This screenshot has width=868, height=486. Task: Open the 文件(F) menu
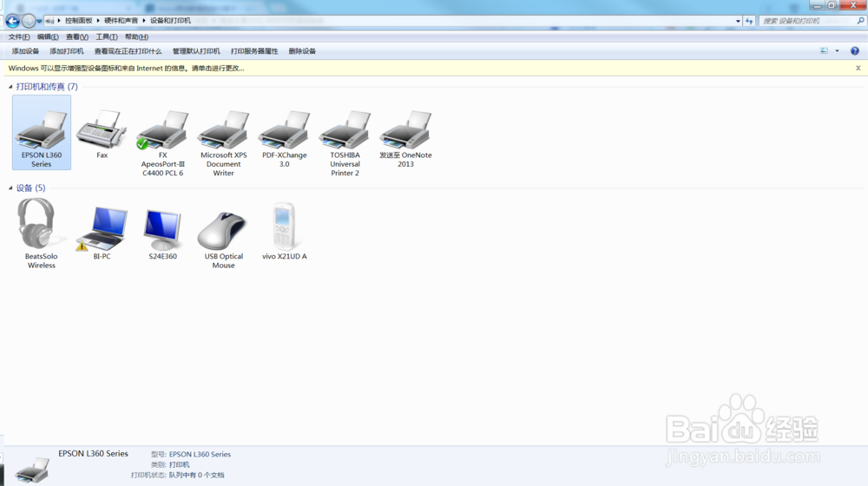[x=19, y=37]
